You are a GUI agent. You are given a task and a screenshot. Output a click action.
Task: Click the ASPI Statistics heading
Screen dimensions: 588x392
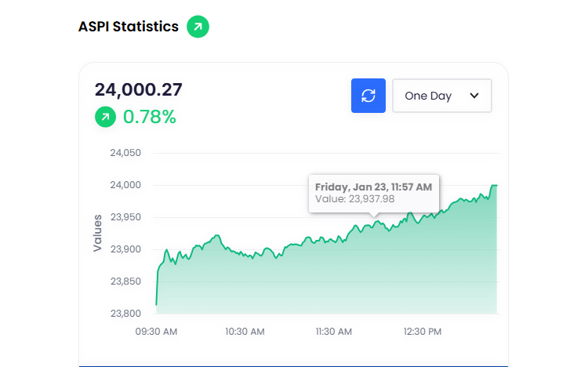point(129,27)
